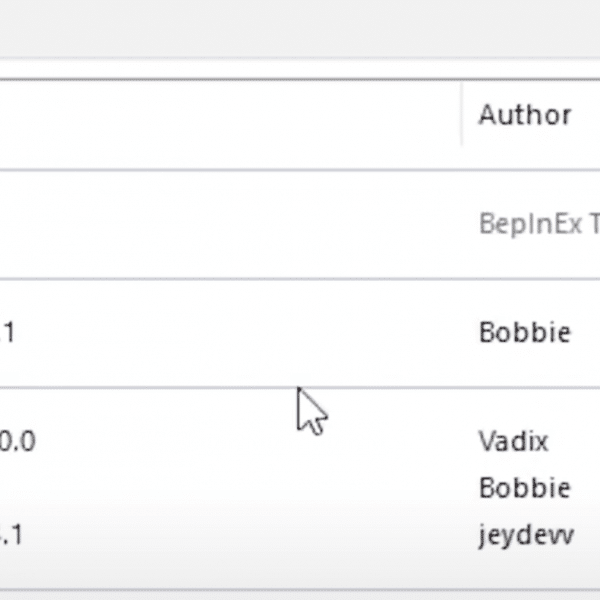The image size is (600, 600).
Task: Click the version cell in the first Bobbie row
Action: point(7,332)
